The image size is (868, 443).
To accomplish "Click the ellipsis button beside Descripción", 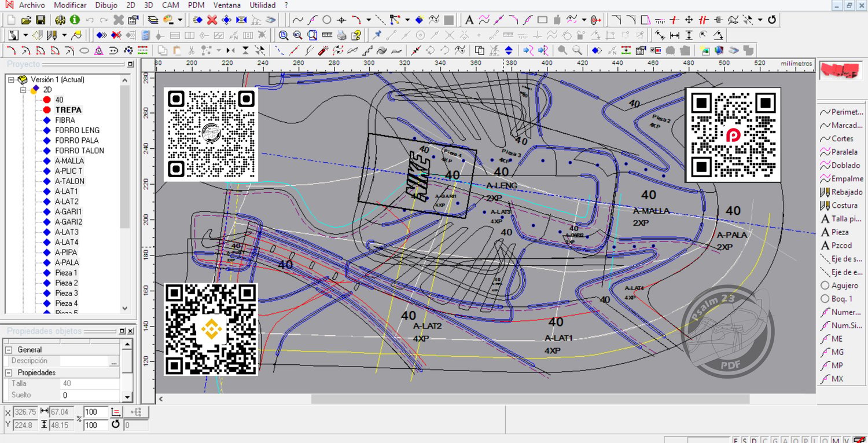I will (114, 361).
